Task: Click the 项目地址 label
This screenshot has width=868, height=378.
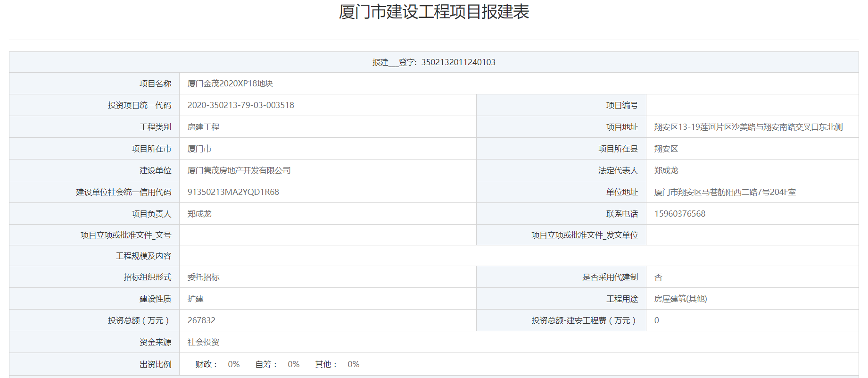Action: pos(622,127)
